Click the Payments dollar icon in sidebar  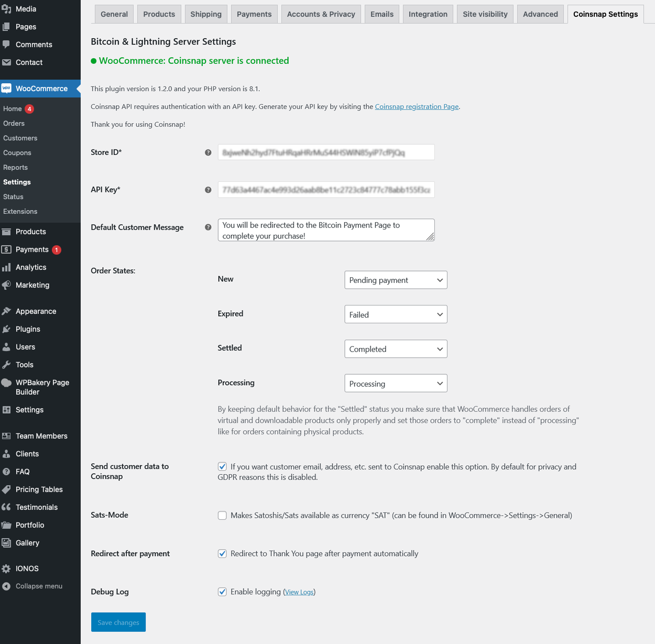[x=6, y=249]
